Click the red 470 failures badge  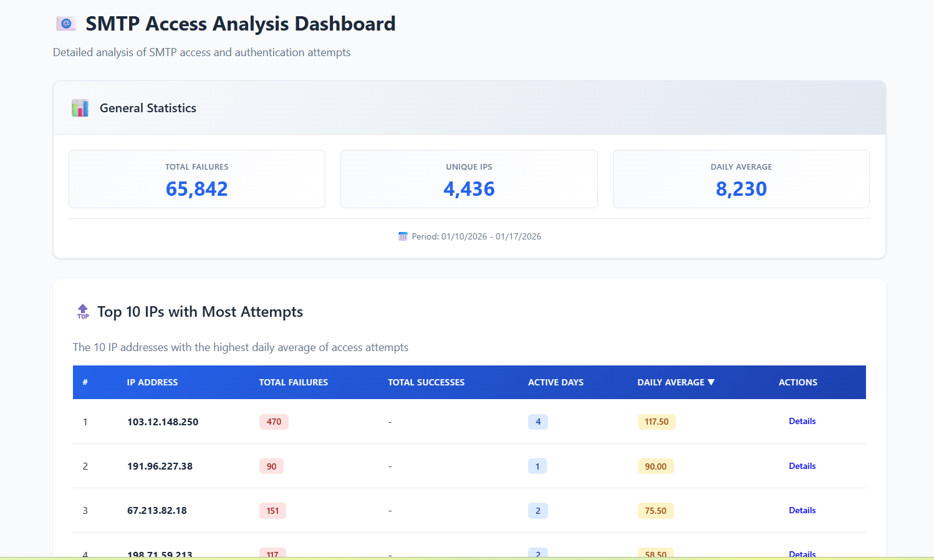point(274,422)
